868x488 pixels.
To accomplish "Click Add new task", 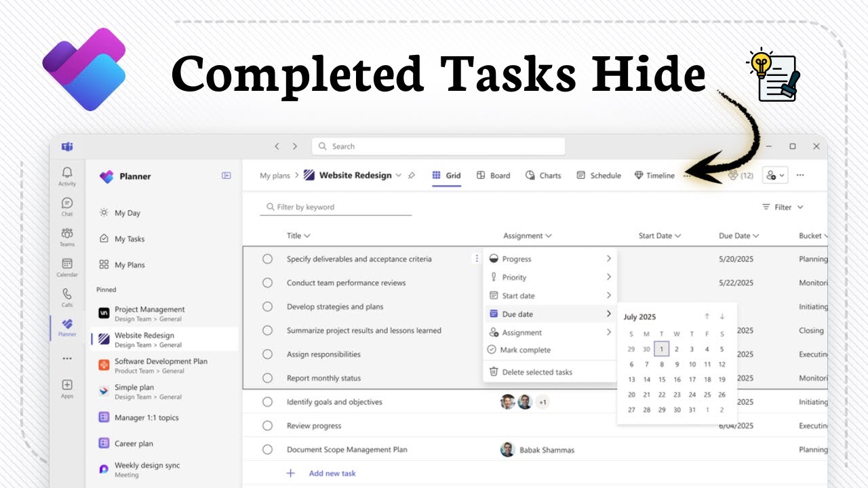I will click(332, 473).
